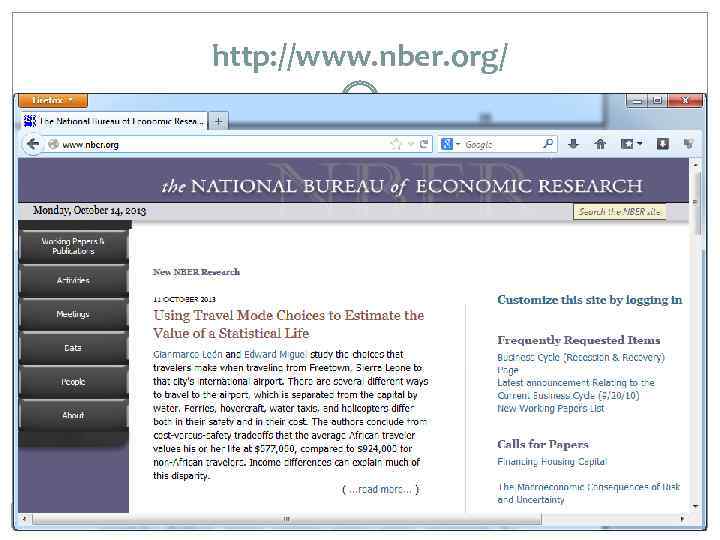Click the Search the NBER site box
This screenshot has width=720, height=540.
click(x=619, y=212)
